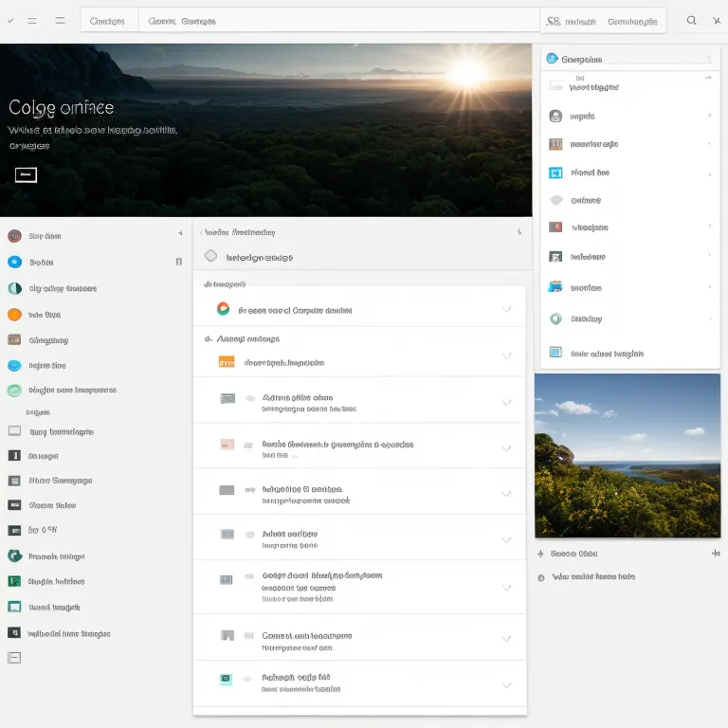This screenshot has width=728, height=728.
Task: Open the coastal landscape photo thumbnail
Action: click(627, 455)
